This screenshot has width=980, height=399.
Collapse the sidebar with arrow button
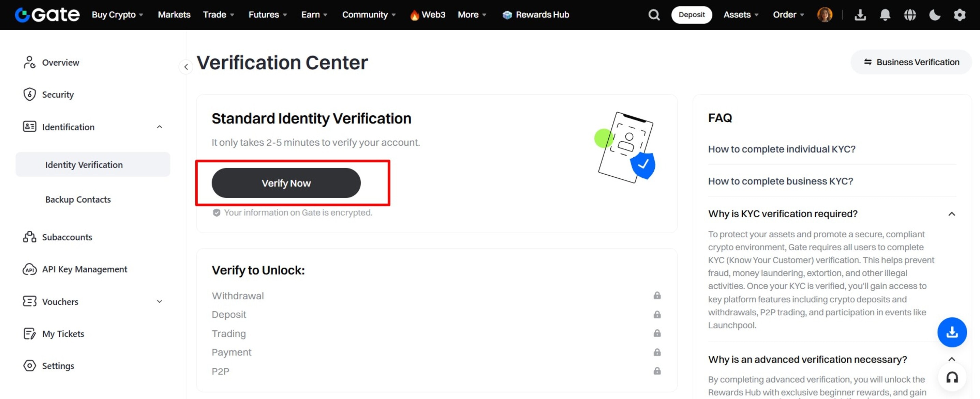click(185, 67)
